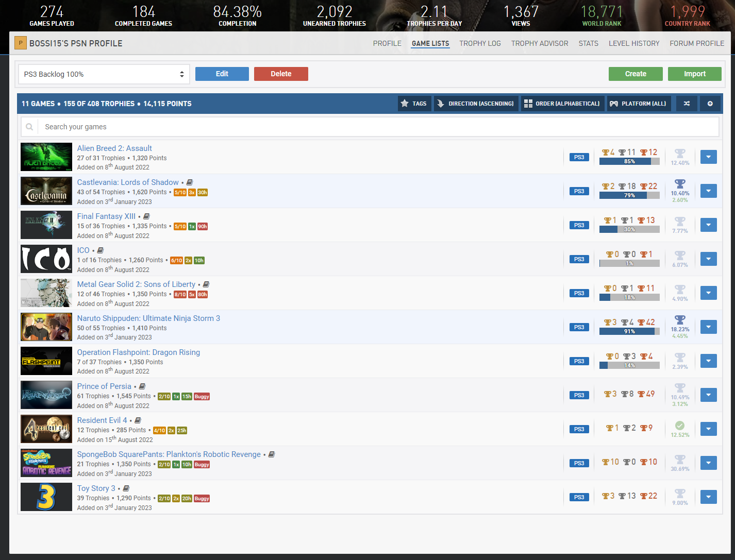Screen dimensions: 735x560
Task: Click the P avatar icon in profile header
Action: (21, 43)
